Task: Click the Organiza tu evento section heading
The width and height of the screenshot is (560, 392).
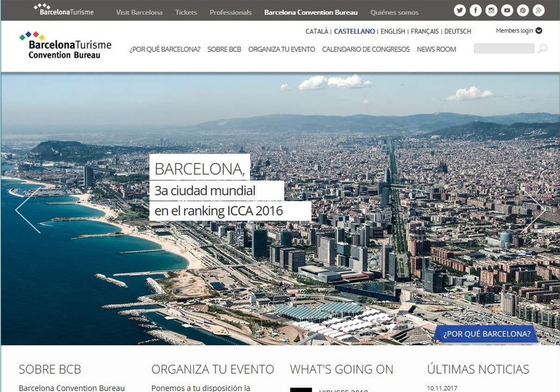Action: [x=213, y=370]
